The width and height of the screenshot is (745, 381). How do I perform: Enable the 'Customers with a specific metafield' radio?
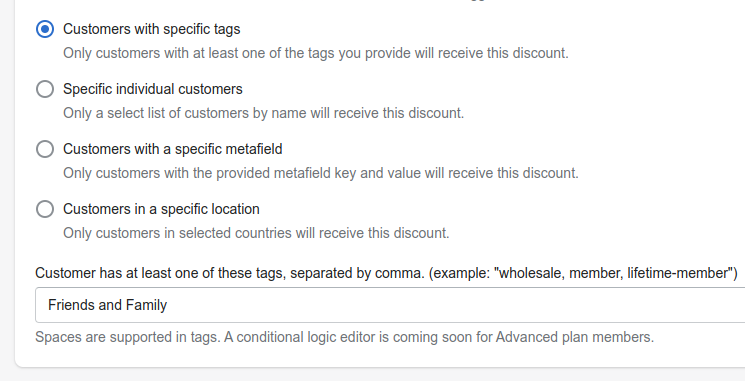click(x=45, y=149)
